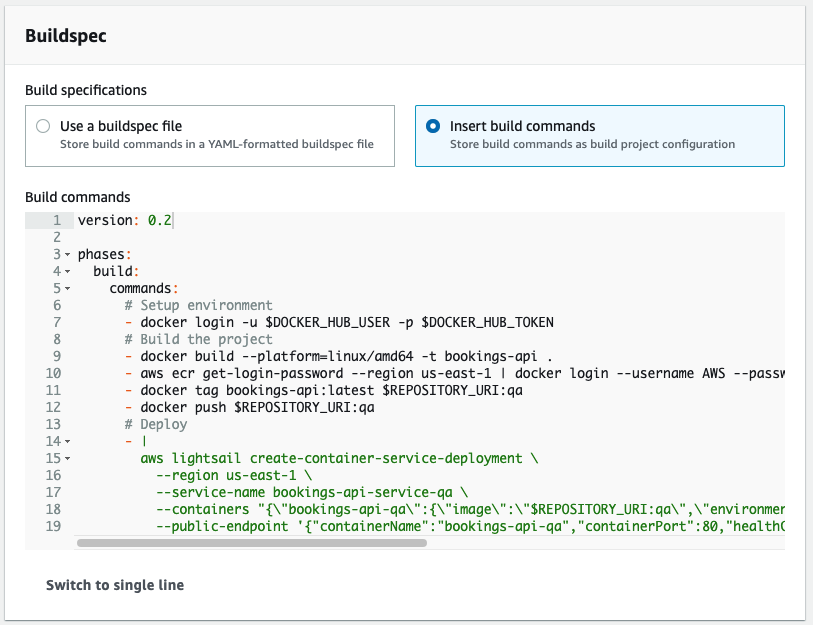Image resolution: width=813 pixels, height=625 pixels.
Task: Collapse the fold arrow on line 14
Action: pyautogui.click(x=67, y=442)
